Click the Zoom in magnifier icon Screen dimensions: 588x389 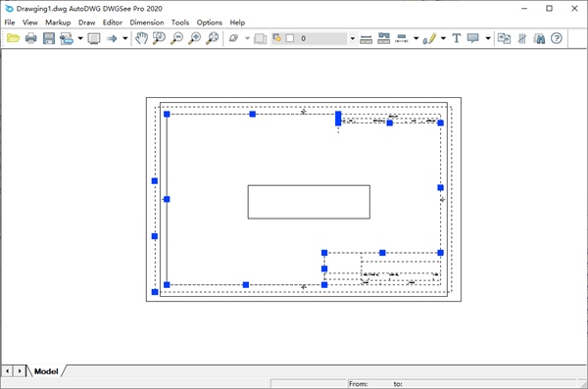(x=195, y=38)
